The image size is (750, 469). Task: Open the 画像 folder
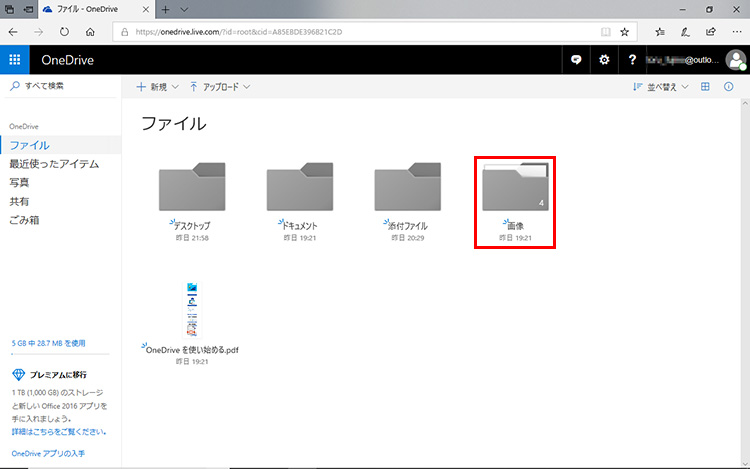(x=514, y=188)
